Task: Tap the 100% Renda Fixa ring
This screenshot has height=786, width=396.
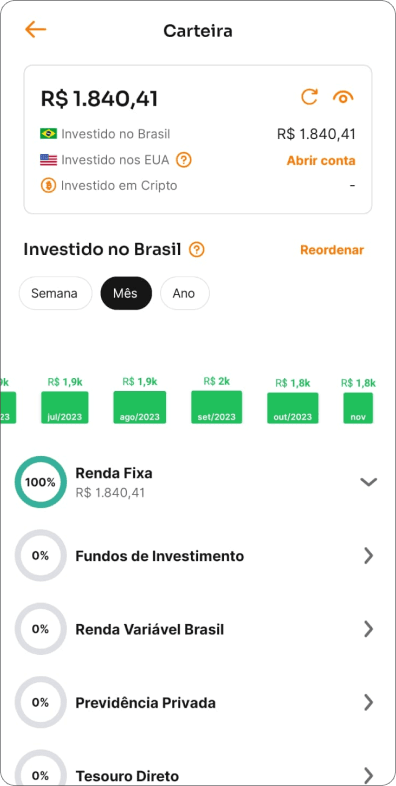Action: coord(40,482)
